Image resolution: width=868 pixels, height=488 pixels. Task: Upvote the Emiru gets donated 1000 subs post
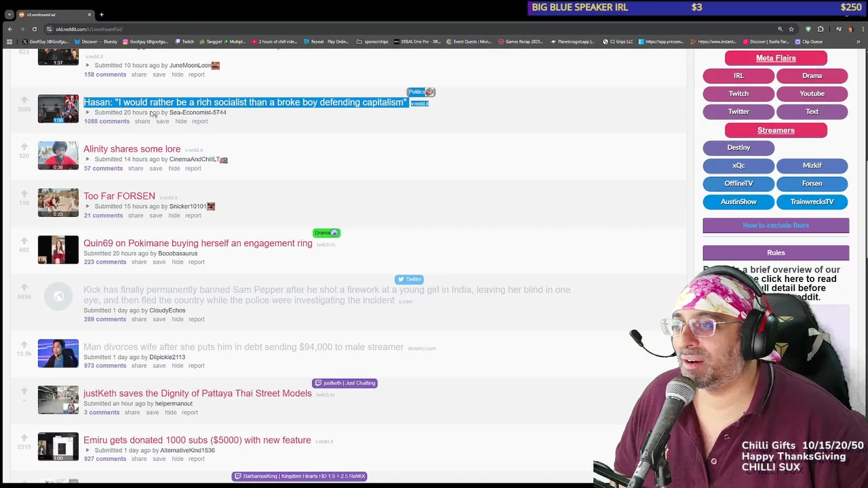24,438
